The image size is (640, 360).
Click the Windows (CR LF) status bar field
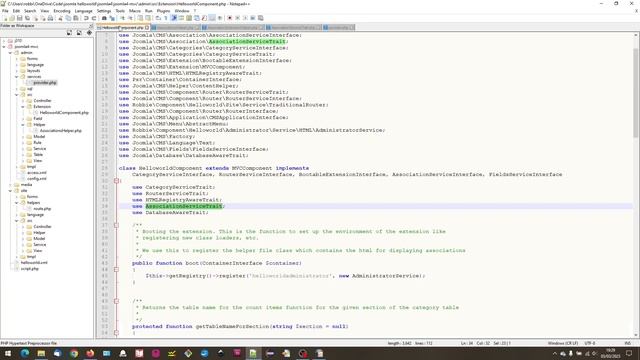tap(563, 343)
